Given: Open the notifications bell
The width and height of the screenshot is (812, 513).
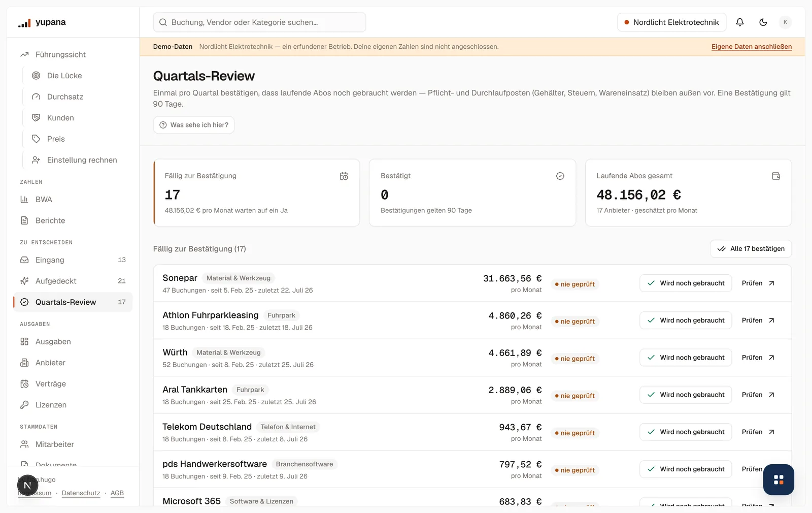Looking at the screenshot, I should 740,22.
